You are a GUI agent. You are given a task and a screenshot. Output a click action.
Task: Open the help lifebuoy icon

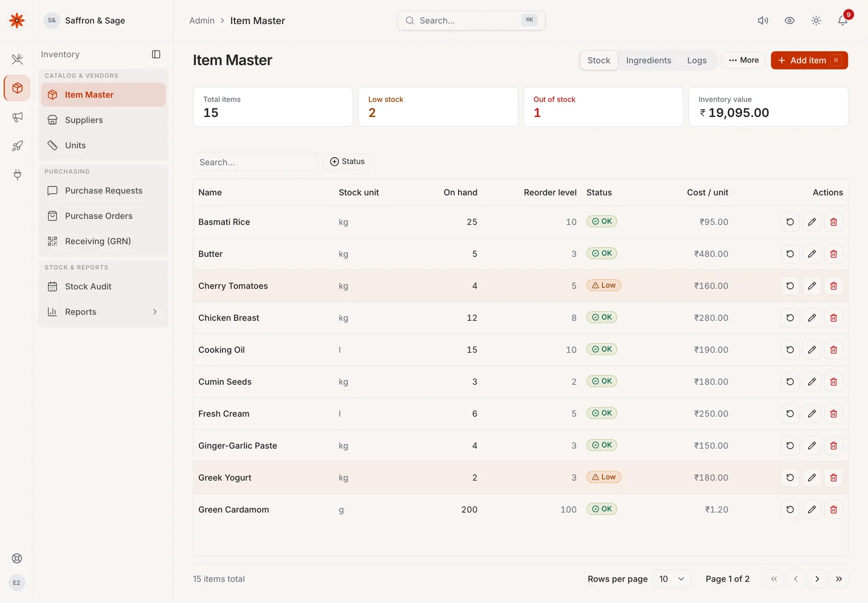[17, 558]
